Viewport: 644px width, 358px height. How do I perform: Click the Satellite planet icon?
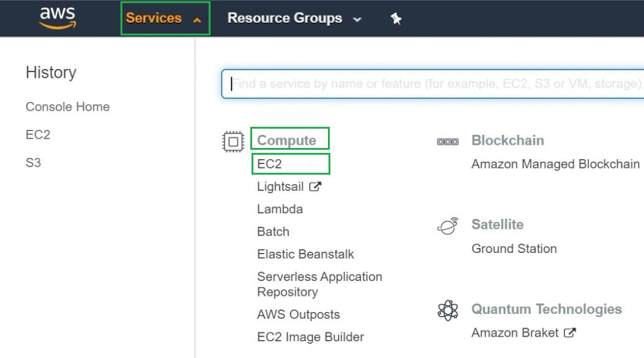tap(448, 226)
